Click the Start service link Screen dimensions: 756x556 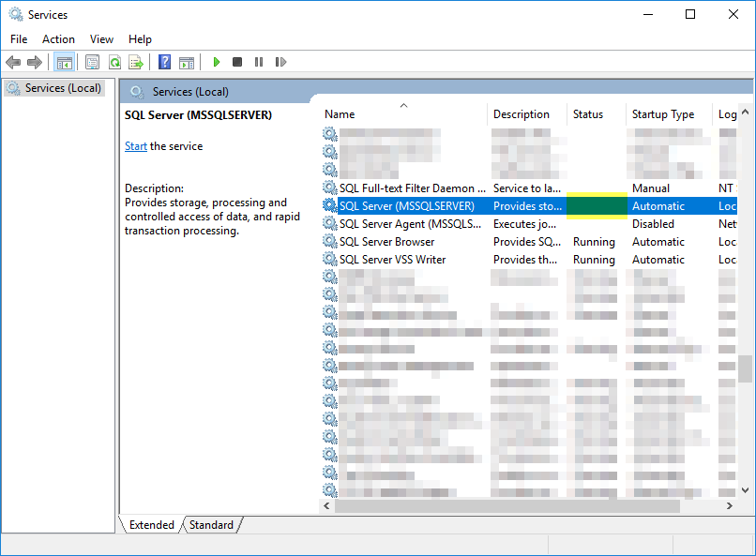[x=135, y=146]
